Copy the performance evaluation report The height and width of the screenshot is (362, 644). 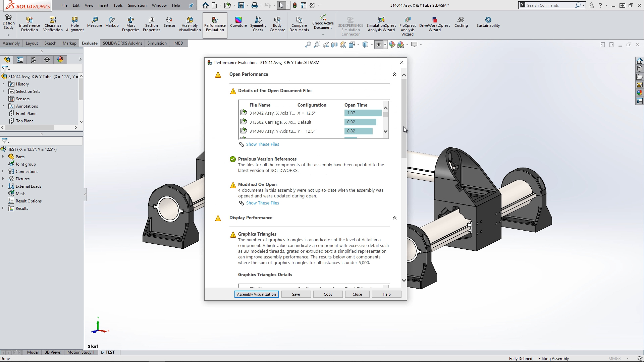click(328, 294)
